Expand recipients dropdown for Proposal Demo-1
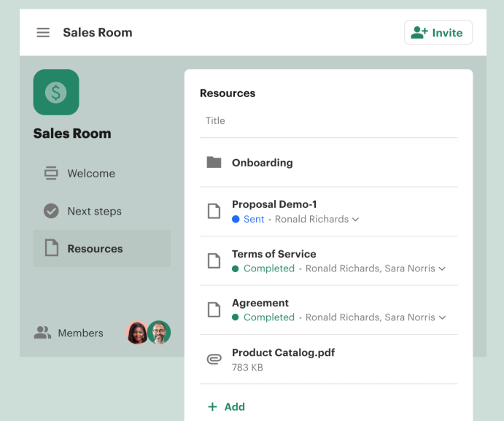Viewport: 504px width, 421px height. point(355,220)
